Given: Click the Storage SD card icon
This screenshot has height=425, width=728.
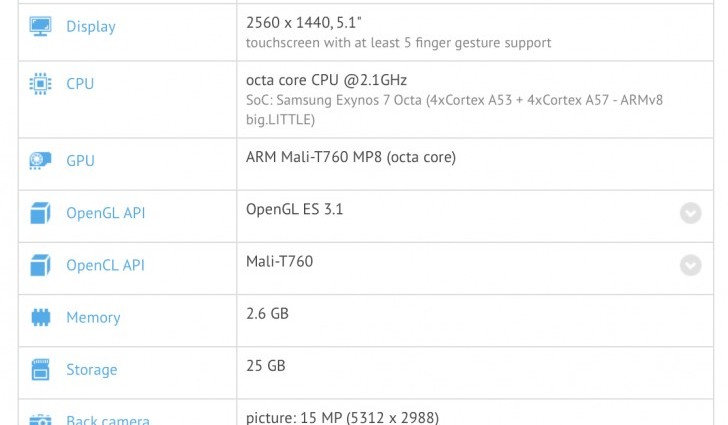Looking at the screenshot, I should pyautogui.click(x=41, y=370).
